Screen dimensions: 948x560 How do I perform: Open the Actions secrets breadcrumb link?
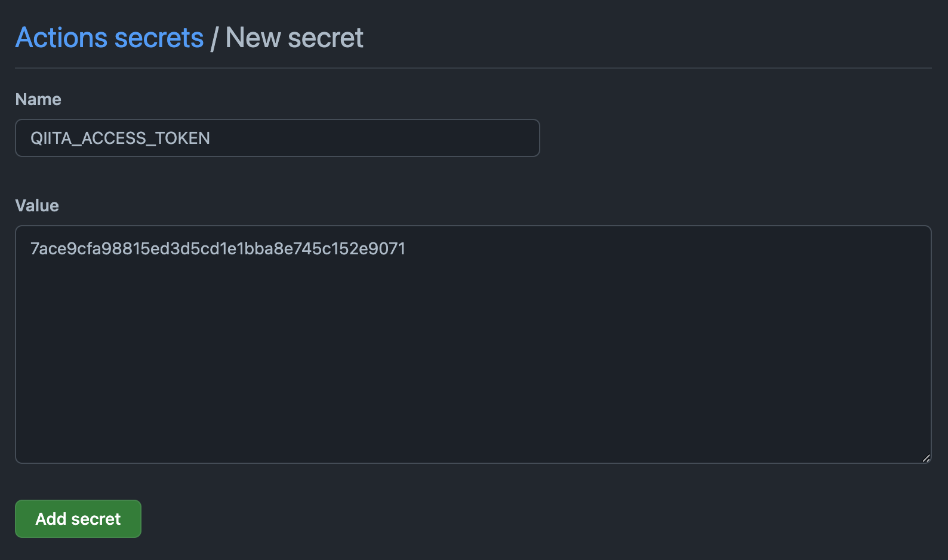109,38
